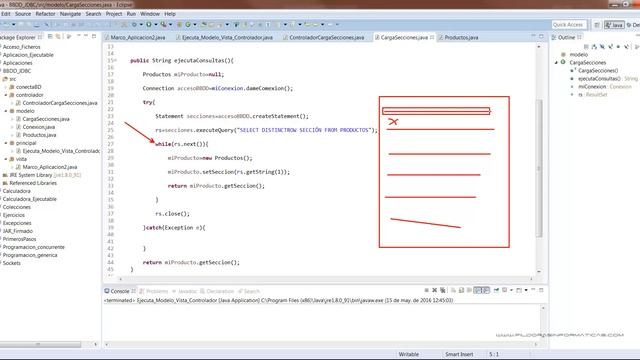Select the Calculadora project
This screenshot has width=640, height=360.
16,191
